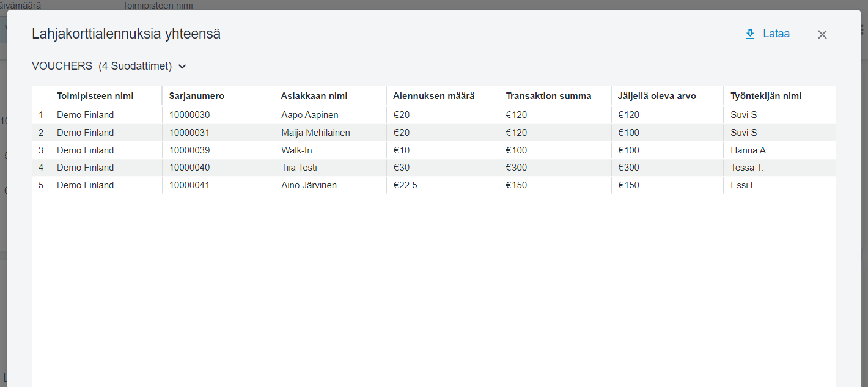Sort by Sarjanumero column header
868x387 pixels.
(196, 96)
